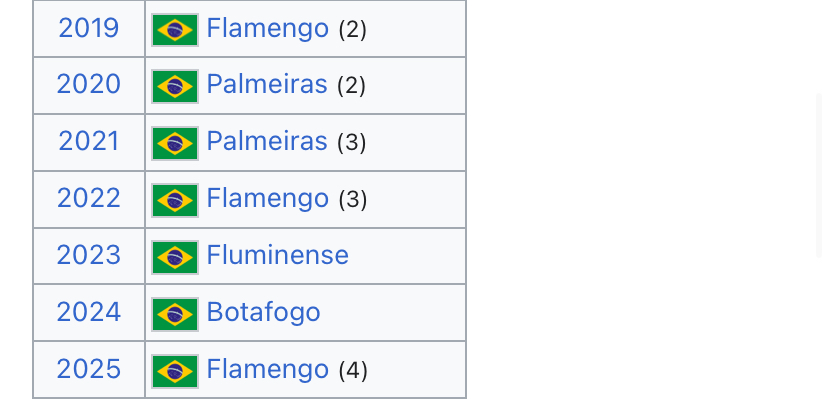
Task: Click the Brazil flag in the 2025 row
Action: coord(175,371)
